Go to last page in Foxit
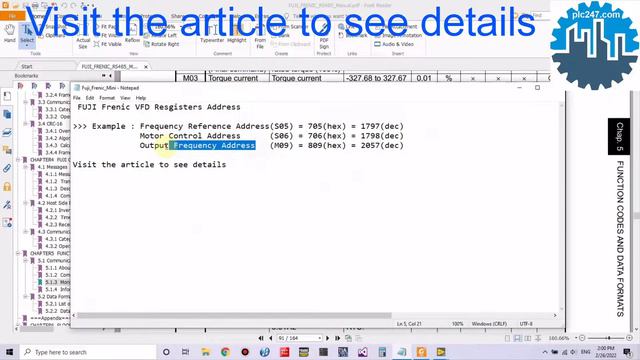Image resolution: width=640 pixels, height=360 pixels. pos(337,338)
